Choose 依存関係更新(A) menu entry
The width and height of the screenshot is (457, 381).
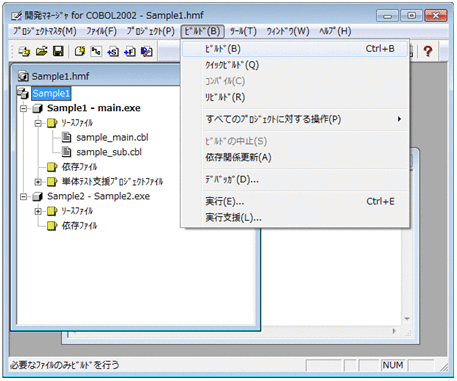pos(295,157)
